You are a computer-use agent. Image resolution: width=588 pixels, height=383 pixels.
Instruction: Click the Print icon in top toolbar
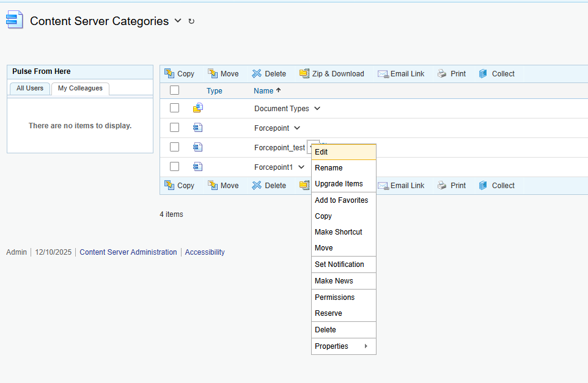point(442,74)
